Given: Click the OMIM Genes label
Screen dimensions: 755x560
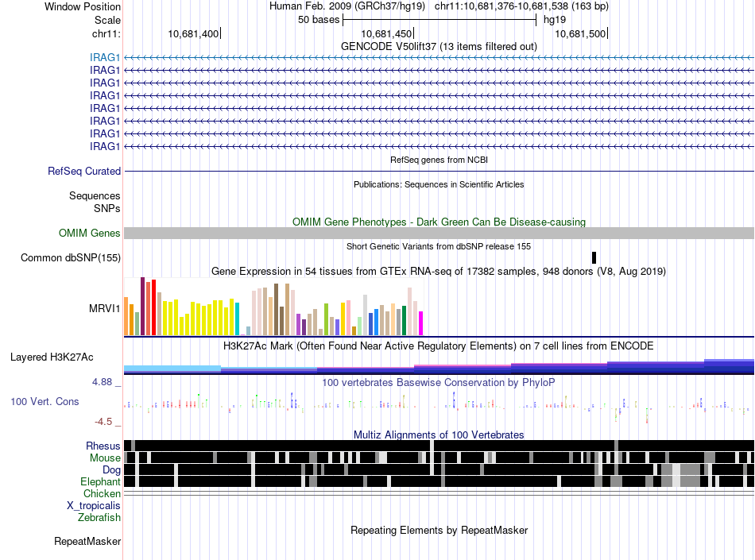Looking at the screenshot, I should 90,234.
